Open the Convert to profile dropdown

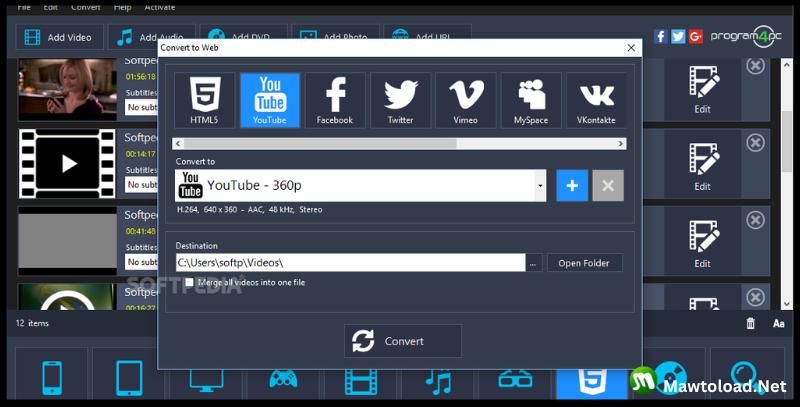(x=540, y=186)
